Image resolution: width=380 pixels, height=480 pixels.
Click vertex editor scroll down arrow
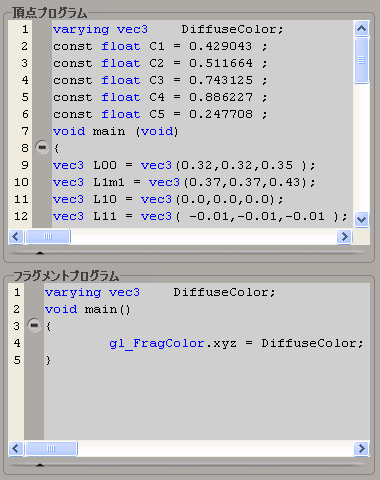[x=361, y=219]
